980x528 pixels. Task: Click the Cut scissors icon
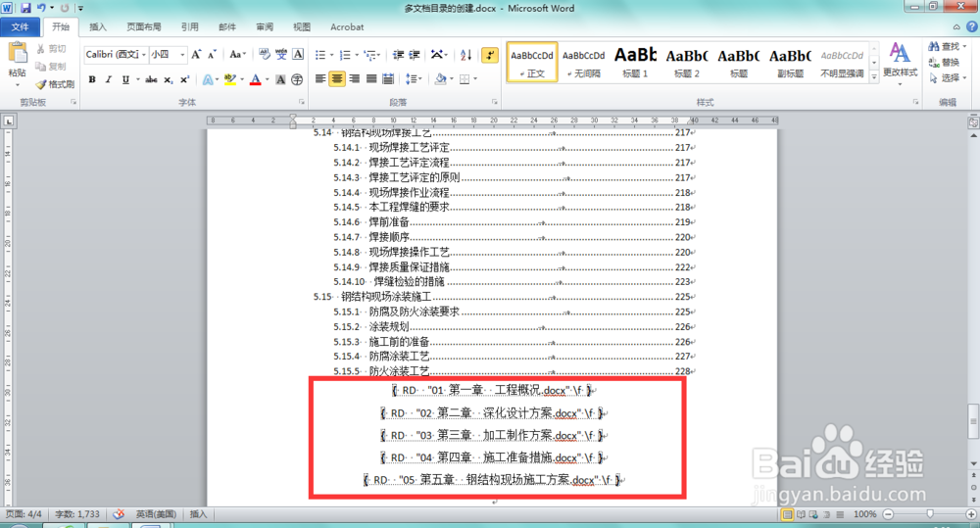[x=41, y=49]
